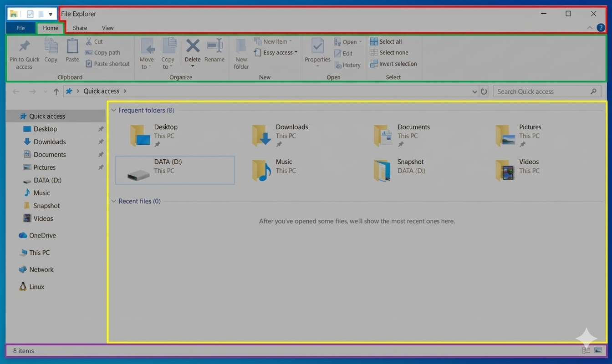Switch to the View tab
The width and height of the screenshot is (612, 364).
(x=107, y=28)
